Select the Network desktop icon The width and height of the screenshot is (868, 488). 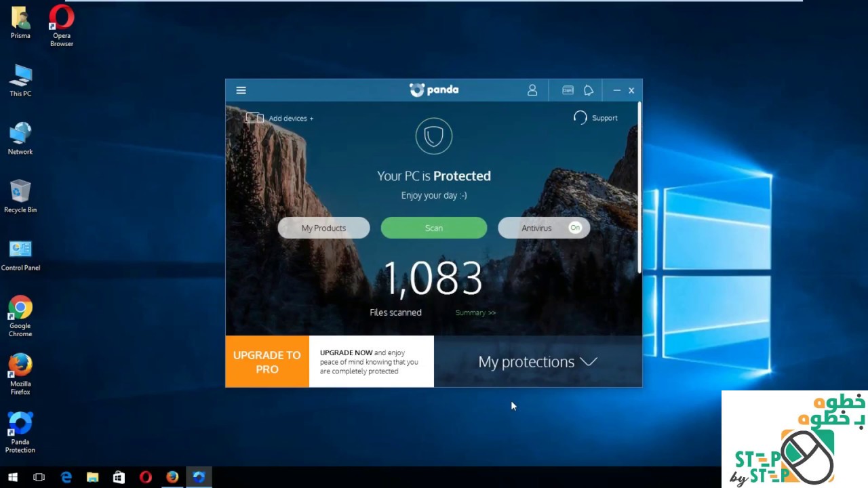pyautogui.click(x=20, y=138)
